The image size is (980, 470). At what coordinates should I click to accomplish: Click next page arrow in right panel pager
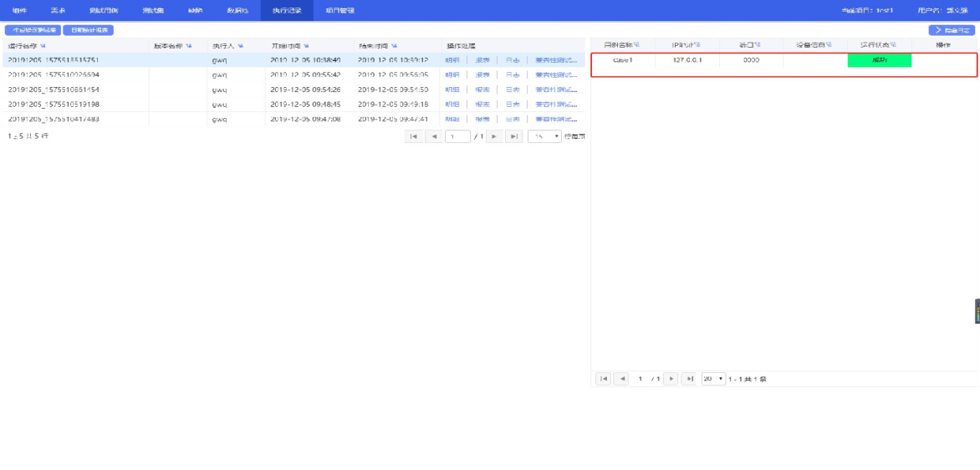pyautogui.click(x=671, y=379)
